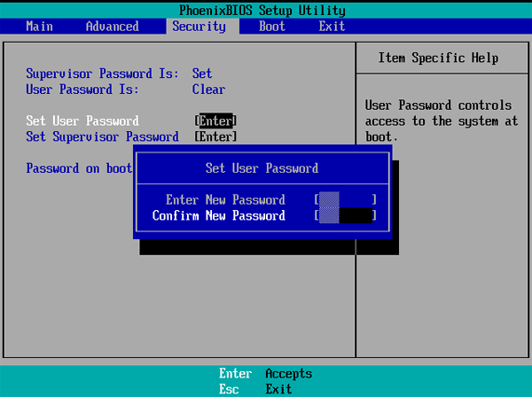This screenshot has height=397, width=532.
Task: Click the Confirm New Password field
Action: 346,215
